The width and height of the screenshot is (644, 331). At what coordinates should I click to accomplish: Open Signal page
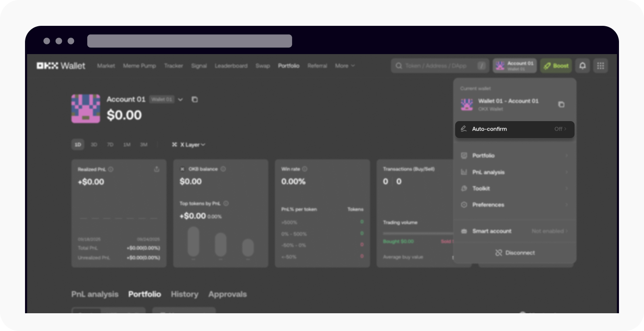click(199, 66)
